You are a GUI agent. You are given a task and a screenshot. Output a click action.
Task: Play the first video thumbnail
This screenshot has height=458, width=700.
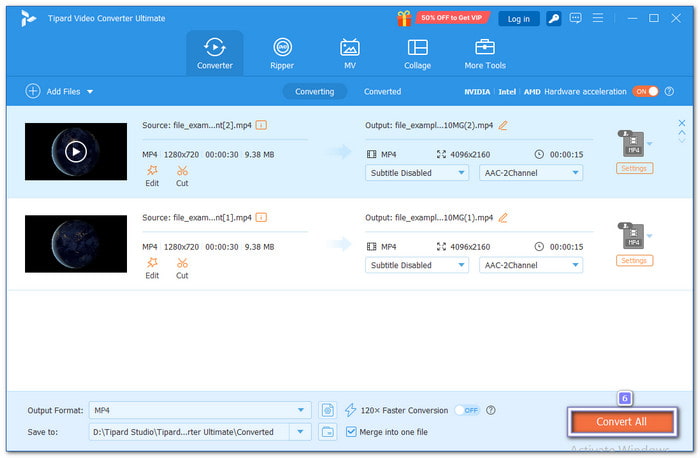(76, 152)
